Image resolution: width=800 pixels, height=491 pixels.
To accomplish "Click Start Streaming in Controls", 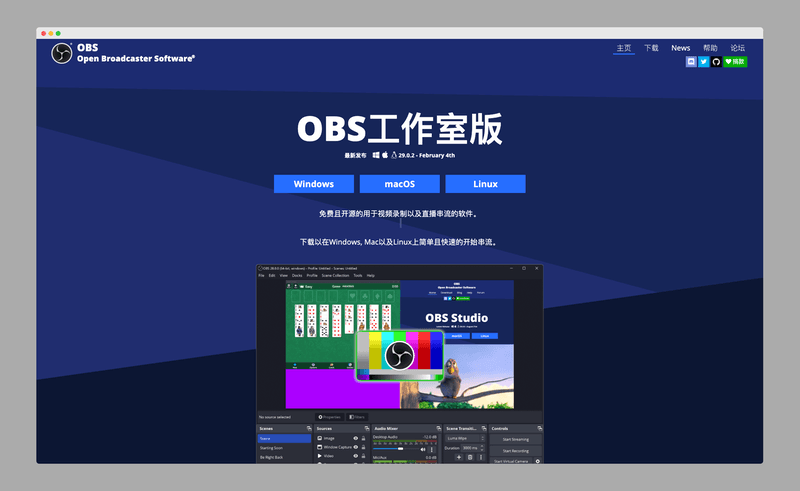I will coord(515,439).
